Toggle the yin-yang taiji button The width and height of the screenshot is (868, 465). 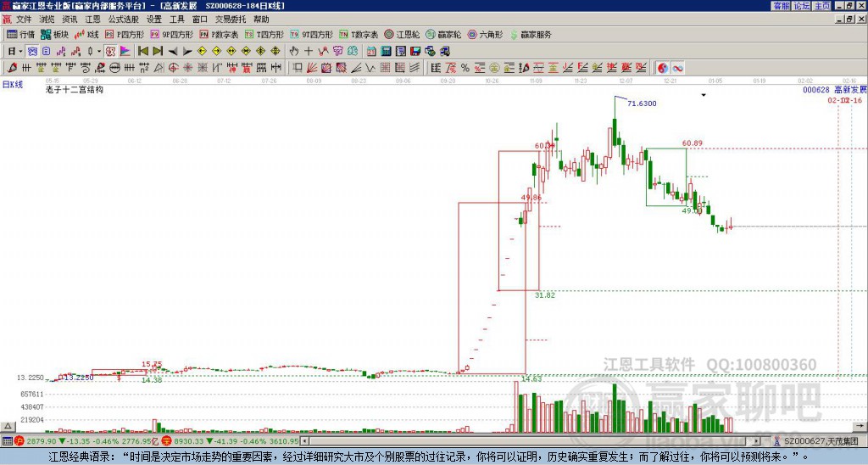pyautogui.click(x=663, y=68)
